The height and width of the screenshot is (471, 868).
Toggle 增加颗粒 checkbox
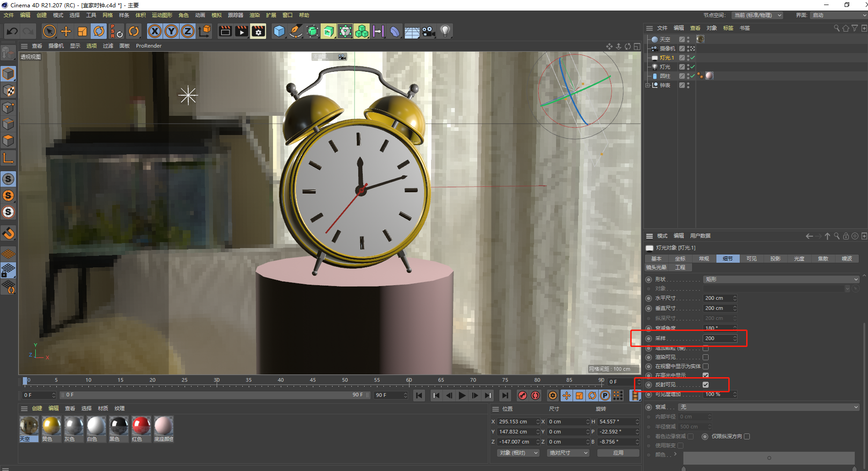705,348
